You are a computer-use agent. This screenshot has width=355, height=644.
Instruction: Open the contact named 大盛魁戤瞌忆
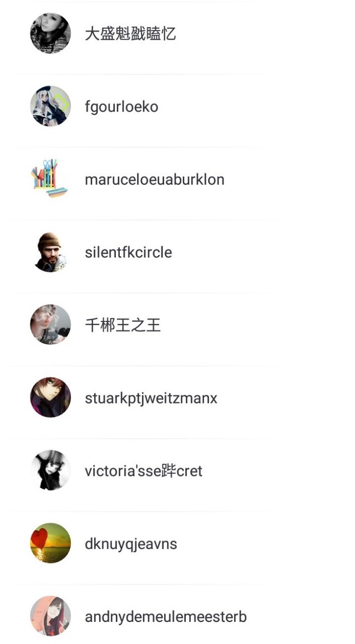(130, 34)
